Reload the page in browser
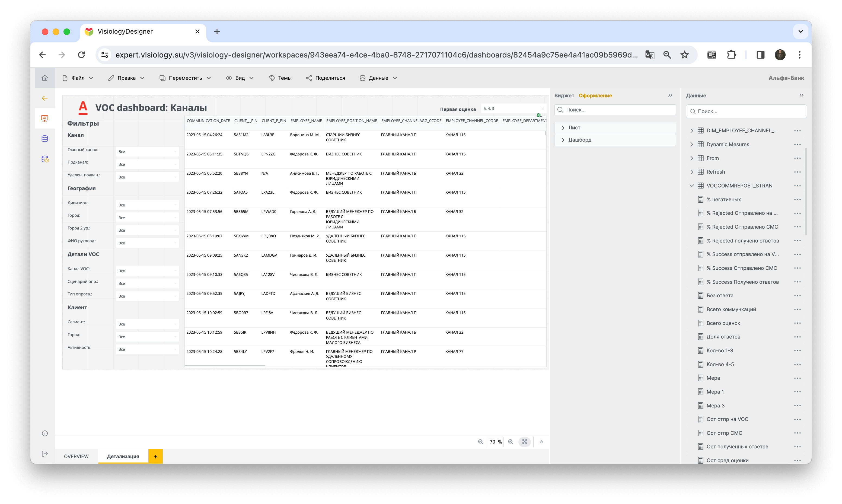 81,55
